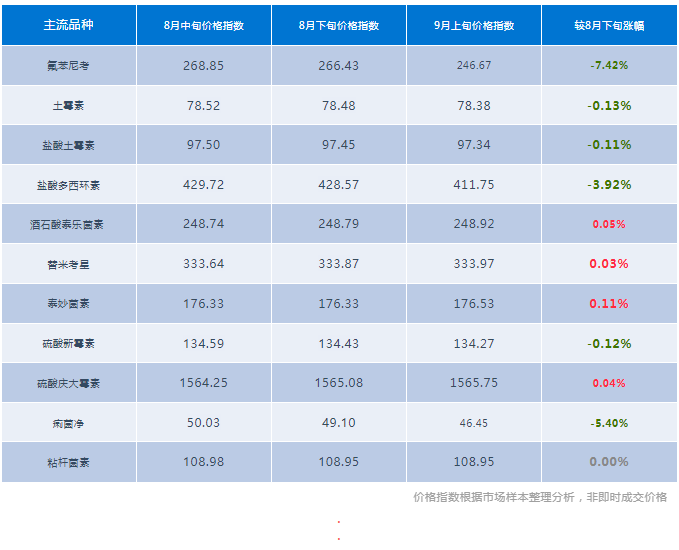This screenshot has height=550, width=679.
Task: Click the -0.11% change for 盐酸土霉素
Action: [609, 144]
